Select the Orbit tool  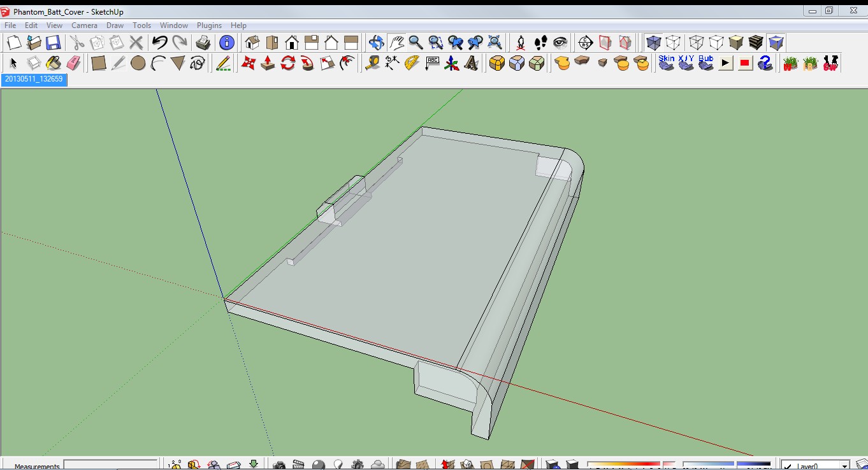377,43
